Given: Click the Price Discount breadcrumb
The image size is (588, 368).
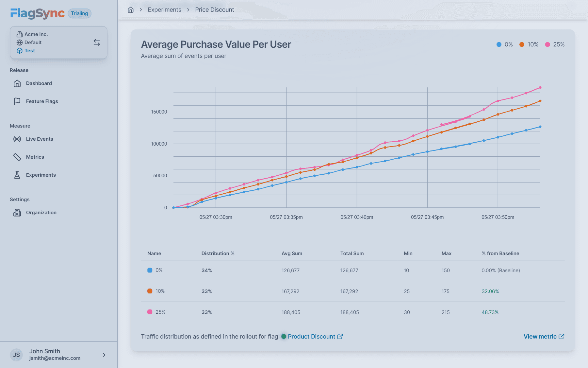Looking at the screenshot, I should (215, 10).
